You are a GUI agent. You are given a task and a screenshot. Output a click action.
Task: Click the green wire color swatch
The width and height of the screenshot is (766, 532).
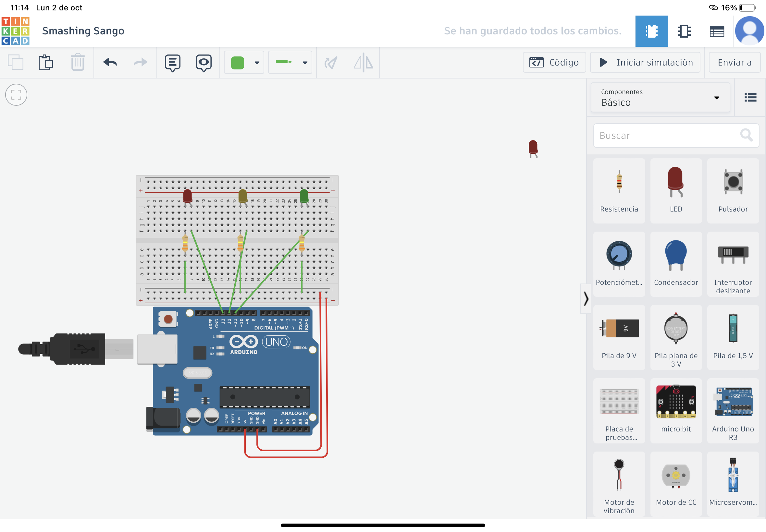(238, 62)
